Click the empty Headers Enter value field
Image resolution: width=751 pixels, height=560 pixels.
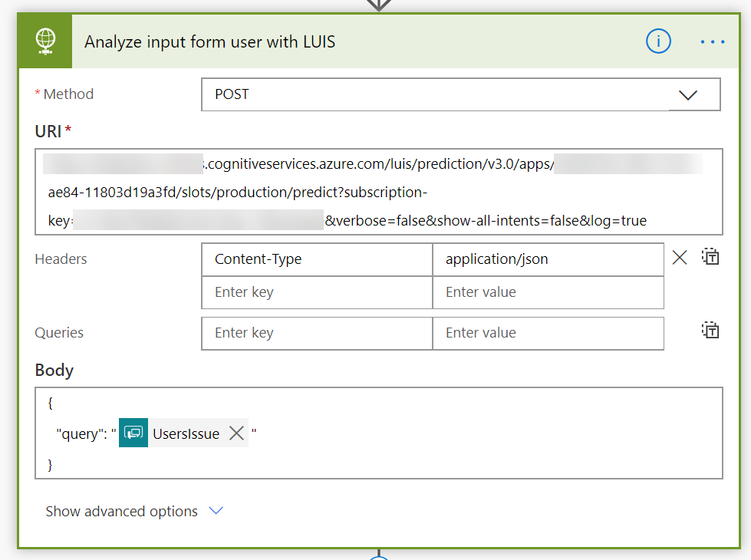(548, 292)
